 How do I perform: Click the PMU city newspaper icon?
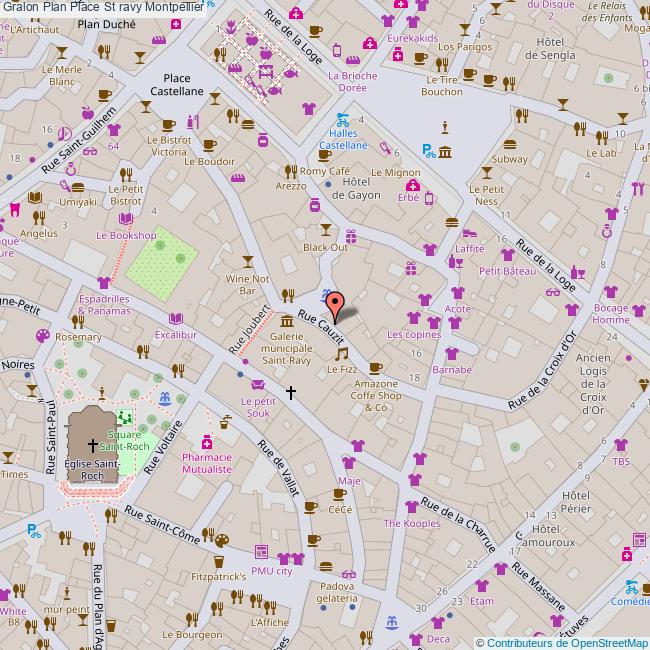[260, 552]
